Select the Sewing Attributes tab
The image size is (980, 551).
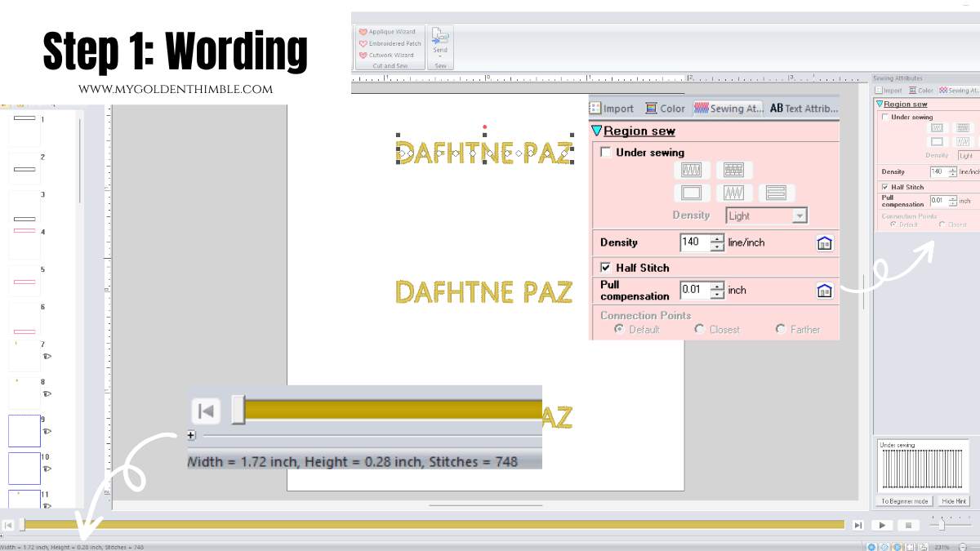click(x=728, y=108)
